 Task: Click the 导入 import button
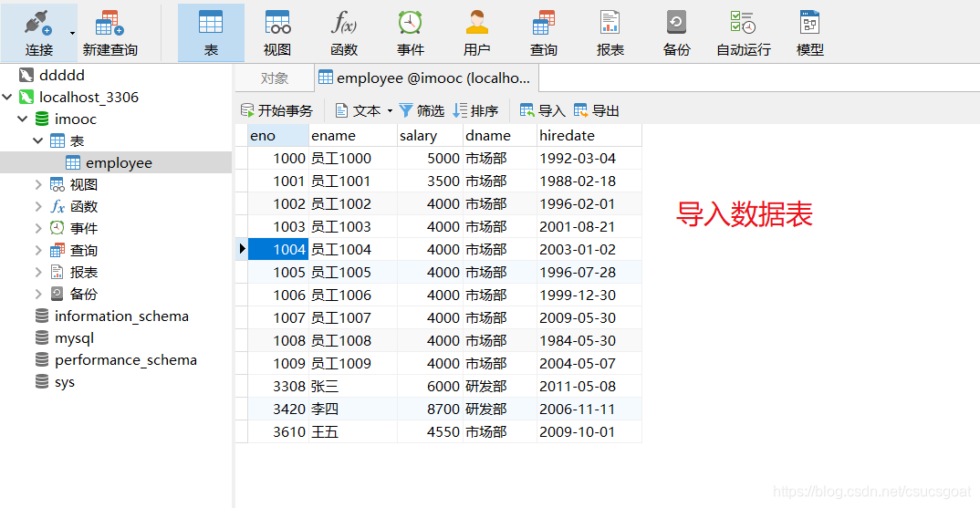[x=543, y=110]
